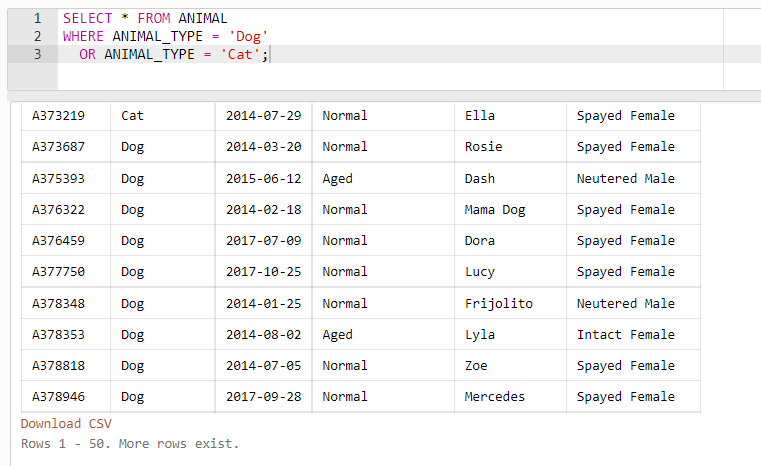This screenshot has width=761, height=466.
Task: Click the name Lyla
Action: click(480, 335)
